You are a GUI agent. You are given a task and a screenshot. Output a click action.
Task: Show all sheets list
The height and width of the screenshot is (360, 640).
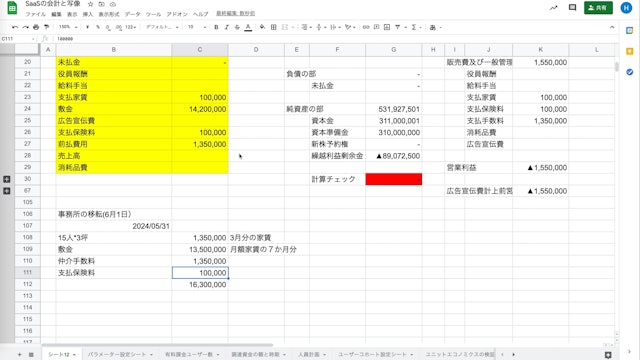point(31,354)
